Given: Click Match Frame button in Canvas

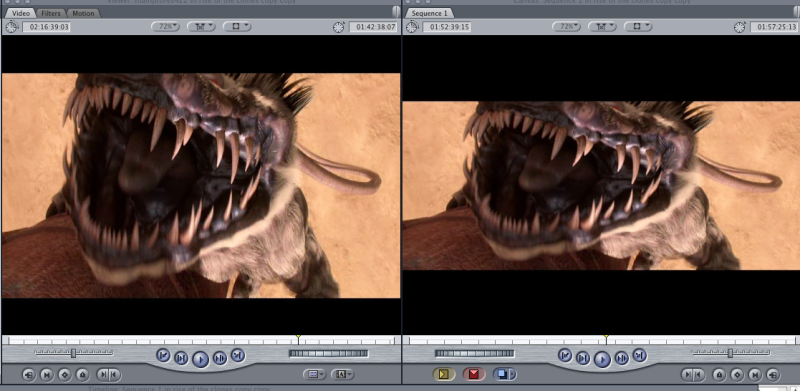Looking at the screenshot, I should pos(773,375).
